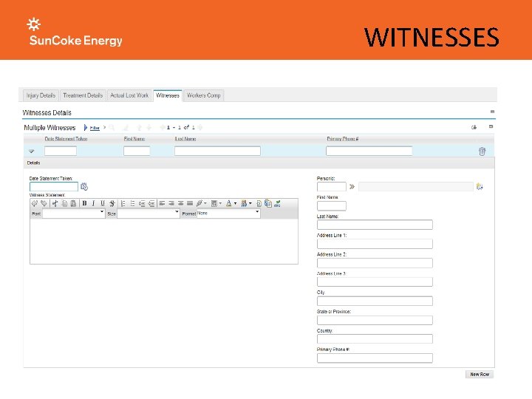The height and width of the screenshot is (399, 532).
Task: Click the person select icon beside Person Id
Action: point(480,187)
